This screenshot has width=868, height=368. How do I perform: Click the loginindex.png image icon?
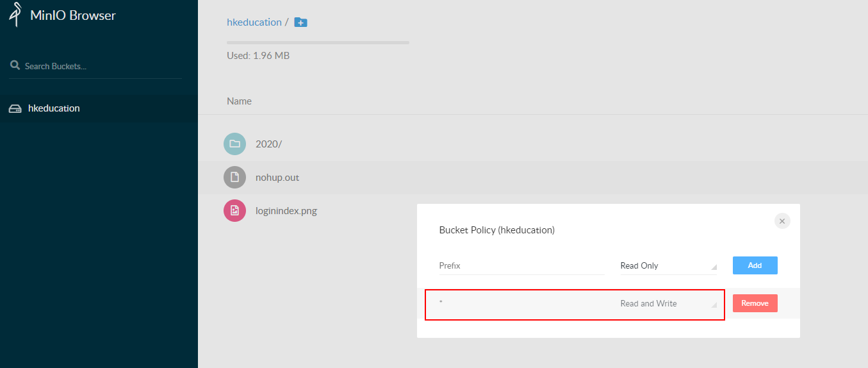pos(234,210)
